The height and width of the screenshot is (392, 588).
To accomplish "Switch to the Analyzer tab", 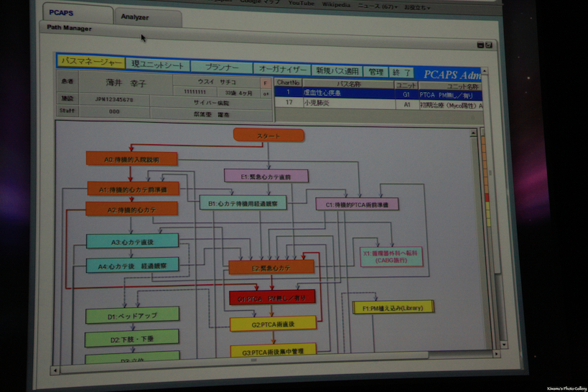I will [135, 17].
